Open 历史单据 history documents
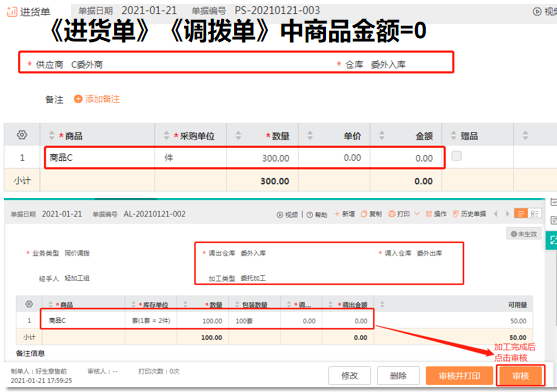Image resolution: width=557 pixels, height=392 pixels. tap(456, 214)
